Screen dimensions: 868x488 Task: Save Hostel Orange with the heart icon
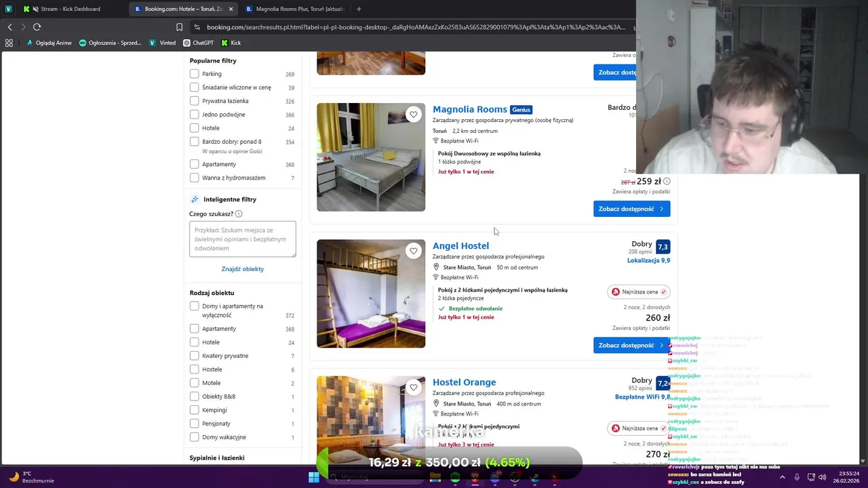414,388
